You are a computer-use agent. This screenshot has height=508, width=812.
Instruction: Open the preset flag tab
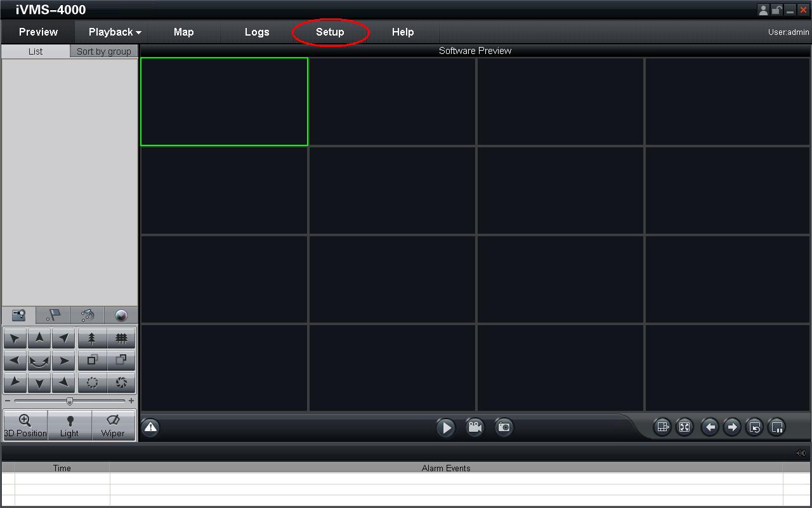tap(53, 315)
